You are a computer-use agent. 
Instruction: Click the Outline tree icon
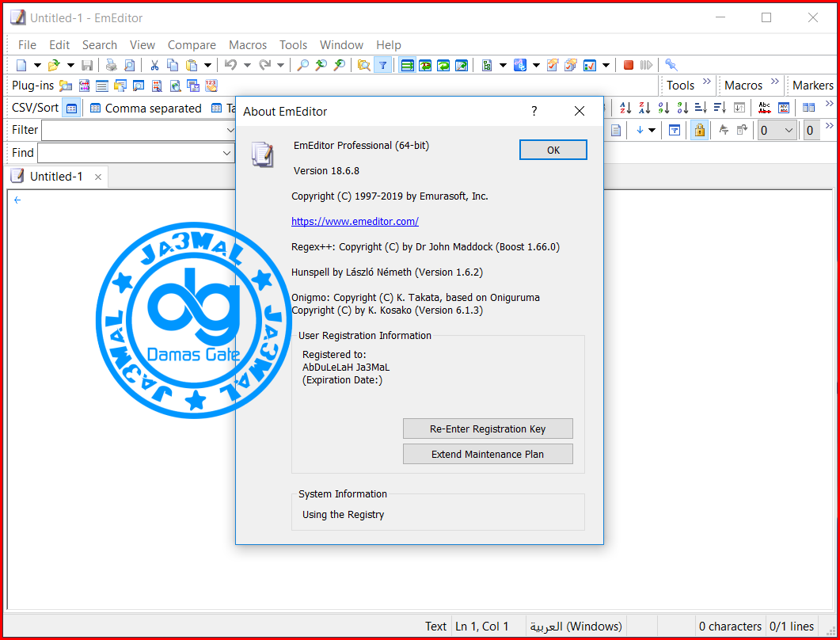click(487, 66)
